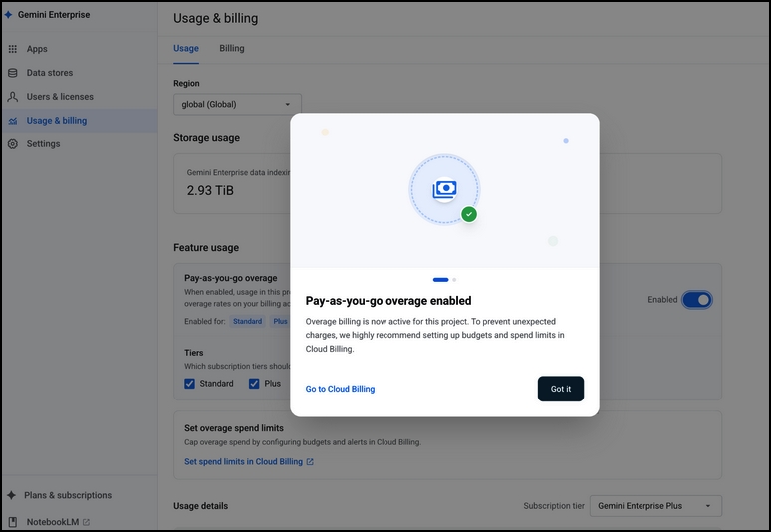Click the NotebookLM external link icon
The width and height of the screenshot is (771, 532).
click(x=86, y=522)
